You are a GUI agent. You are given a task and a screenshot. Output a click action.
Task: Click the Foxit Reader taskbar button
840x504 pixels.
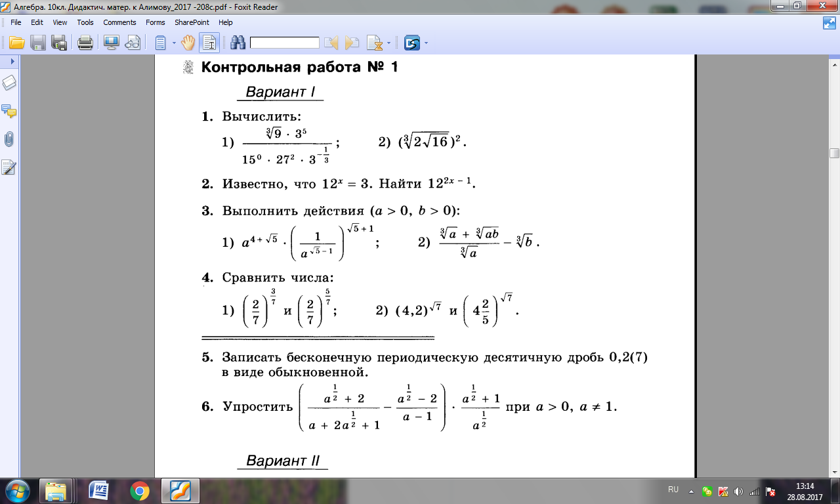coord(180,491)
